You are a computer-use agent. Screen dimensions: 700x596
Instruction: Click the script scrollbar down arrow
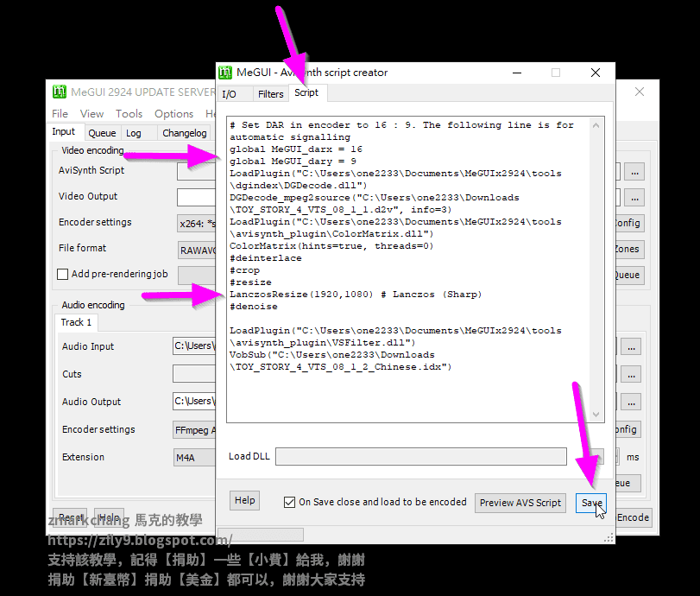[x=596, y=414]
